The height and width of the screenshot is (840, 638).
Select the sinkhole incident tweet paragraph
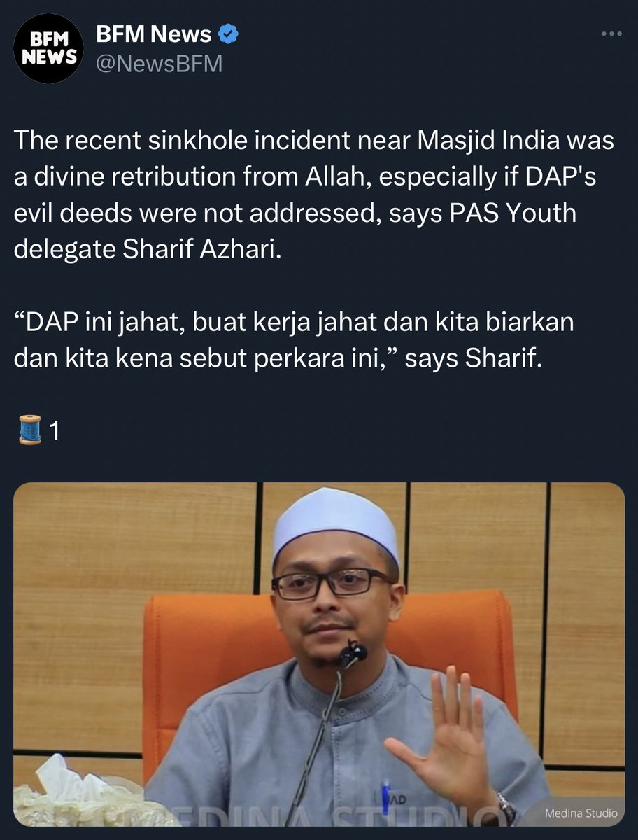tap(314, 195)
